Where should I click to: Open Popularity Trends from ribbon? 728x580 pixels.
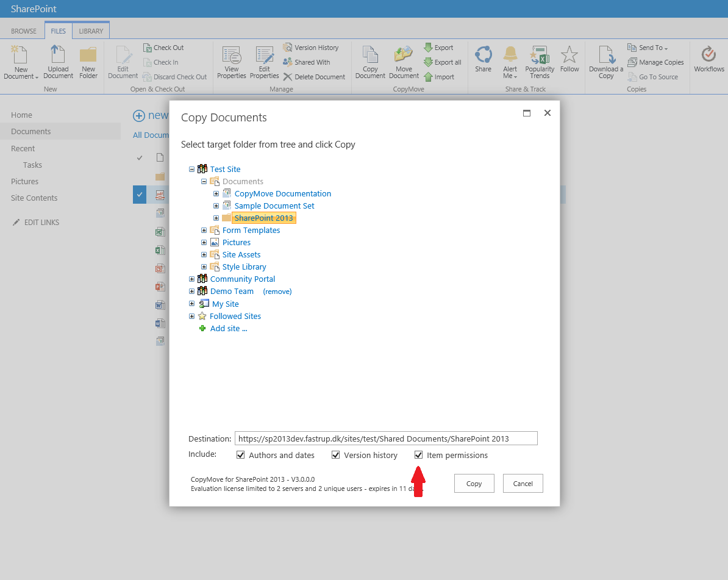[540, 62]
